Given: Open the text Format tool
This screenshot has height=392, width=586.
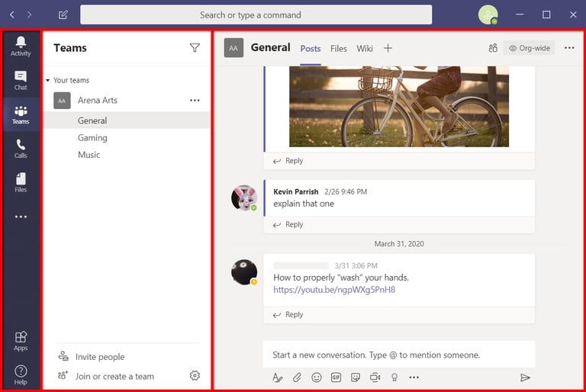Looking at the screenshot, I should 277,378.
